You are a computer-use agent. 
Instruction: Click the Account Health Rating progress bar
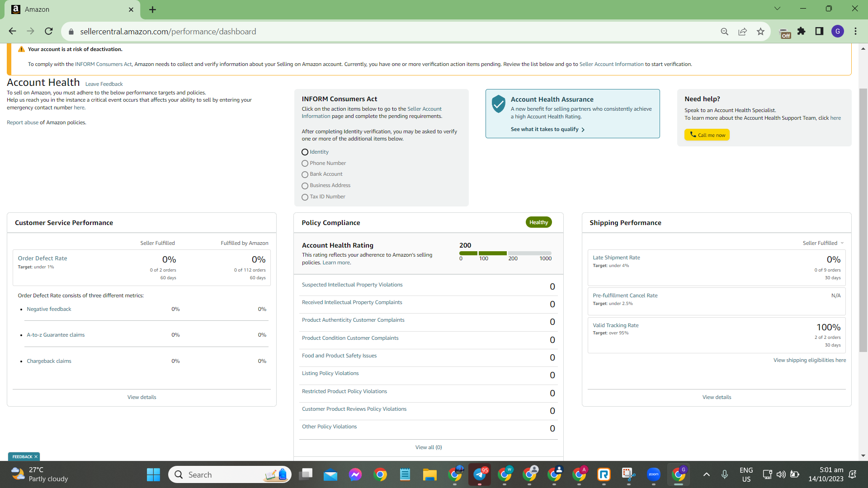pyautogui.click(x=505, y=253)
